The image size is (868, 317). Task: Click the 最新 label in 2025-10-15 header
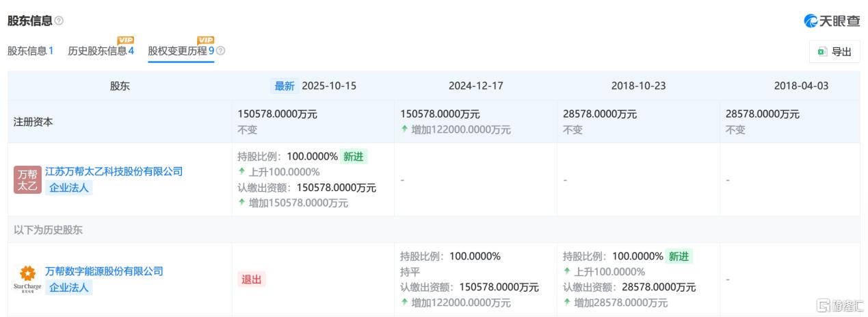285,86
